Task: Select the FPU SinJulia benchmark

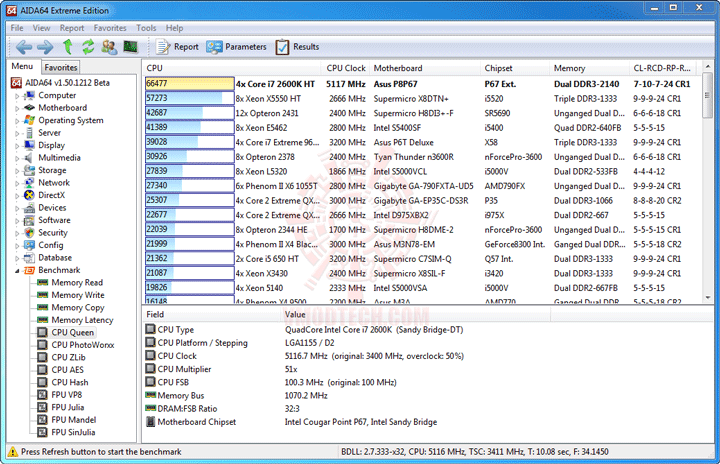Action: (x=73, y=432)
